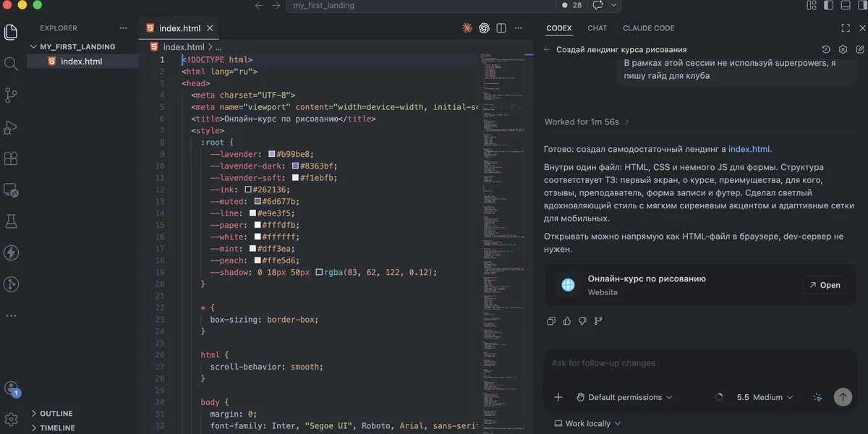The height and width of the screenshot is (434, 868).
Task: Open Codex task history
Action: (827, 50)
